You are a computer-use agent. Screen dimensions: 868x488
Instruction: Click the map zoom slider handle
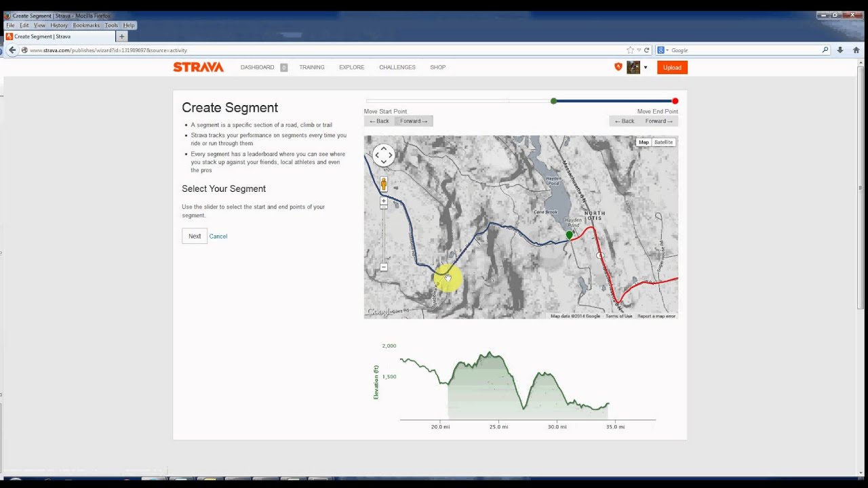tap(384, 207)
